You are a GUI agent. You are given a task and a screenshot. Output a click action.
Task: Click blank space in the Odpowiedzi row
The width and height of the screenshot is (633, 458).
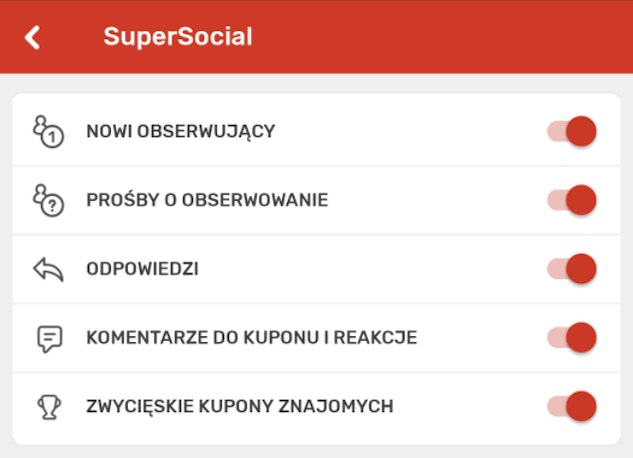coord(380,269)
